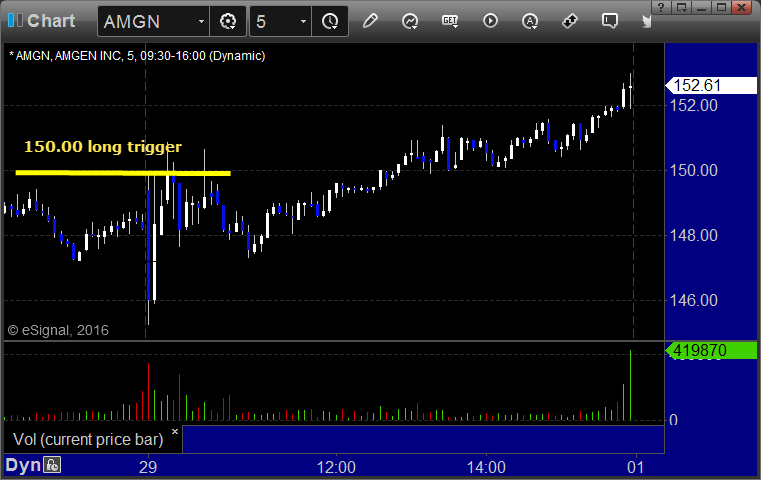
Task: Click the Chart window link icon
Action: coord(15,20)
